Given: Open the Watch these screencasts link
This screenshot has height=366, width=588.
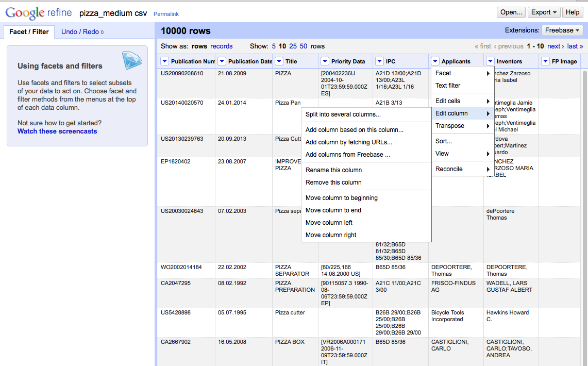Looking at the screenshot, I should click(57, 131).
